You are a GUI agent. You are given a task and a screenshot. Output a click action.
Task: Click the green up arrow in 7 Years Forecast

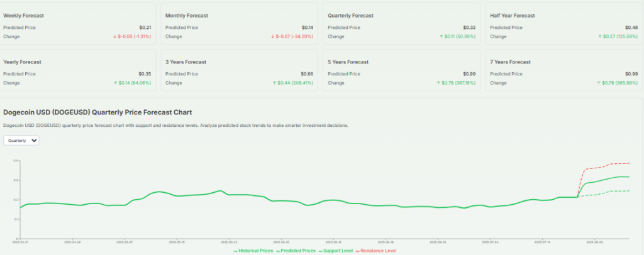click(599, 83)
